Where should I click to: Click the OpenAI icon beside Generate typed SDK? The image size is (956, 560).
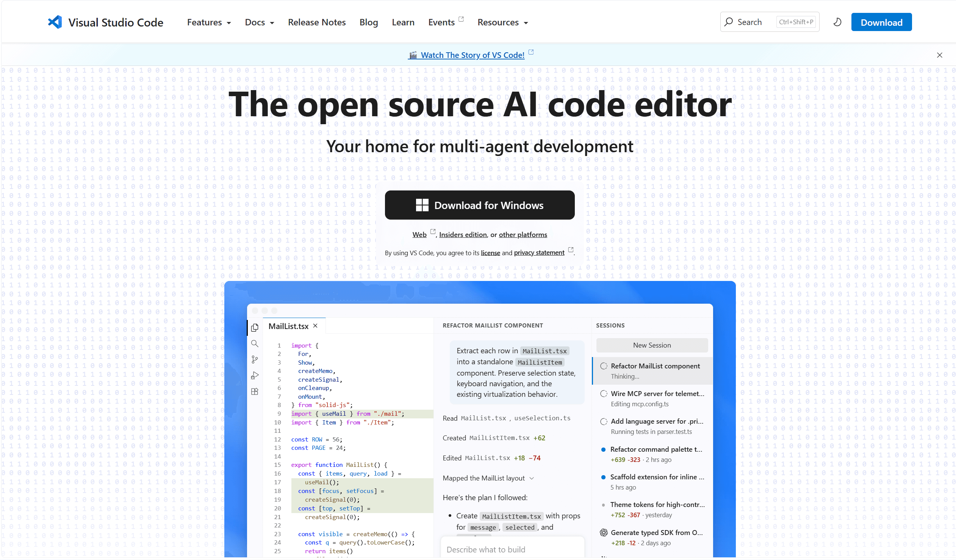604,533
